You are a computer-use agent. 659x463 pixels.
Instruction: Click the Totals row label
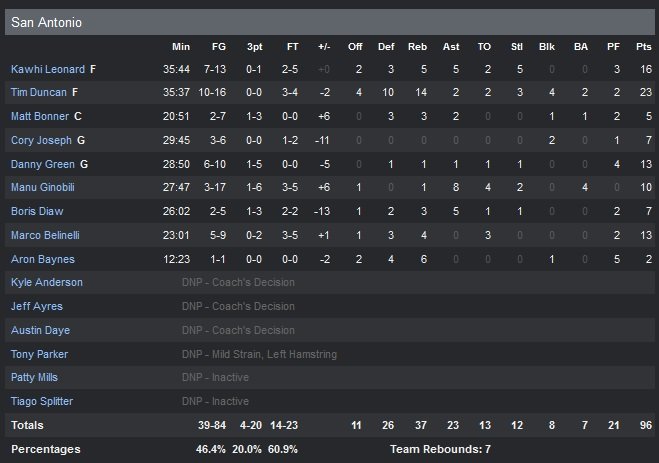pos(28,426)
